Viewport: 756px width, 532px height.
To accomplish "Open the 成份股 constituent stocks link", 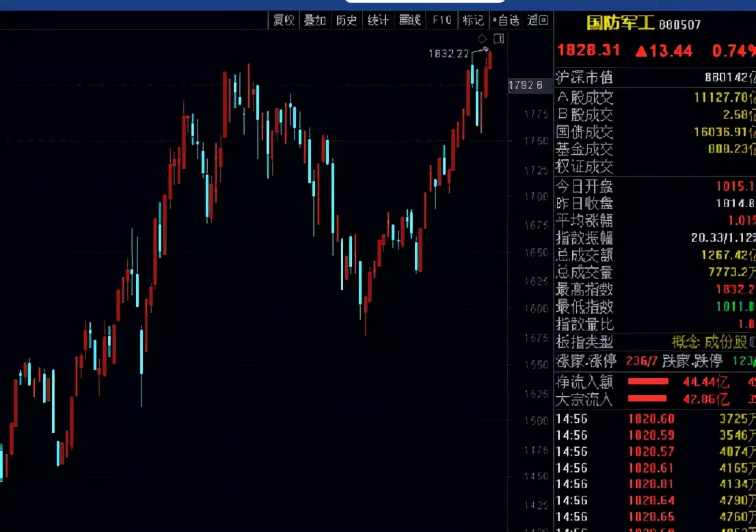I will [726, 343].
